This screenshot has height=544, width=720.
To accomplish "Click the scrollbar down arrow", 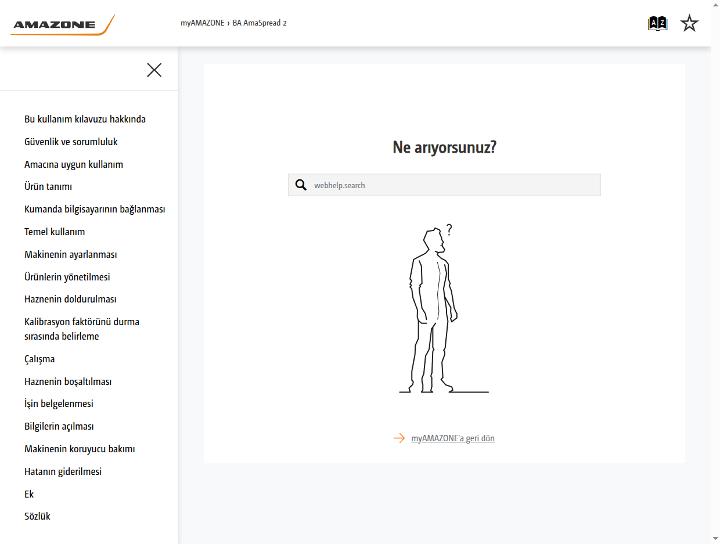I will 715,539.
